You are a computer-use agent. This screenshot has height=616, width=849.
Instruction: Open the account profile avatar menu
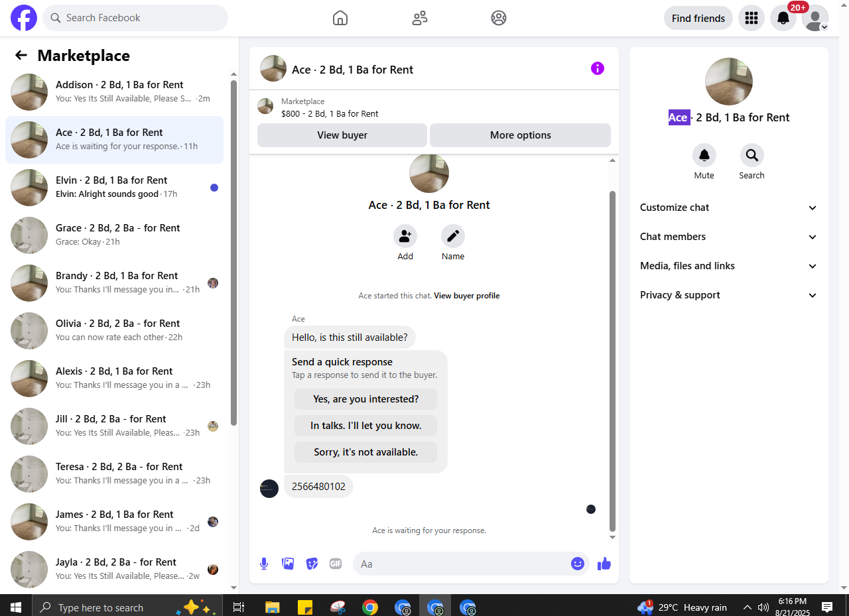click(815, 18)
